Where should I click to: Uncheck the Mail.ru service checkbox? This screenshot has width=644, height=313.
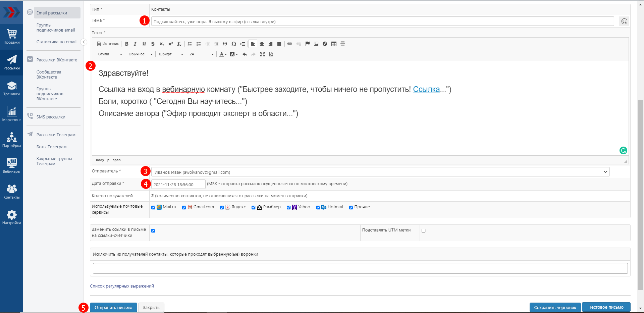coord(153,207)
